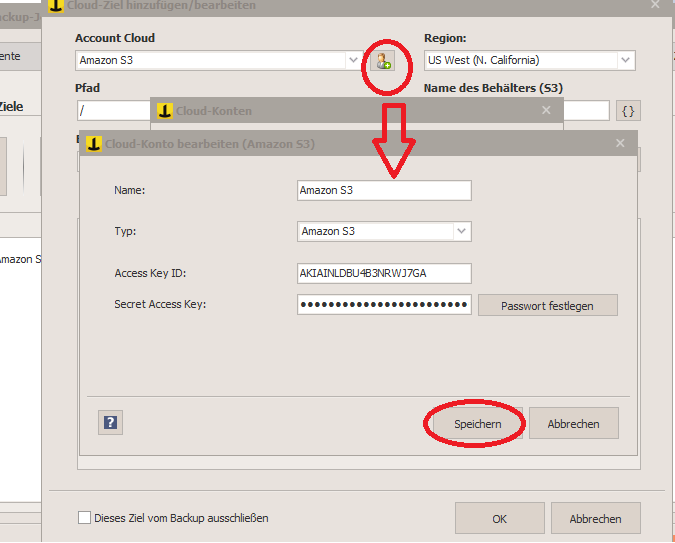Cancel the Cloud-Konto bearbeiten dialog with Abbrechen
The image size is (675, 543).
573,424
